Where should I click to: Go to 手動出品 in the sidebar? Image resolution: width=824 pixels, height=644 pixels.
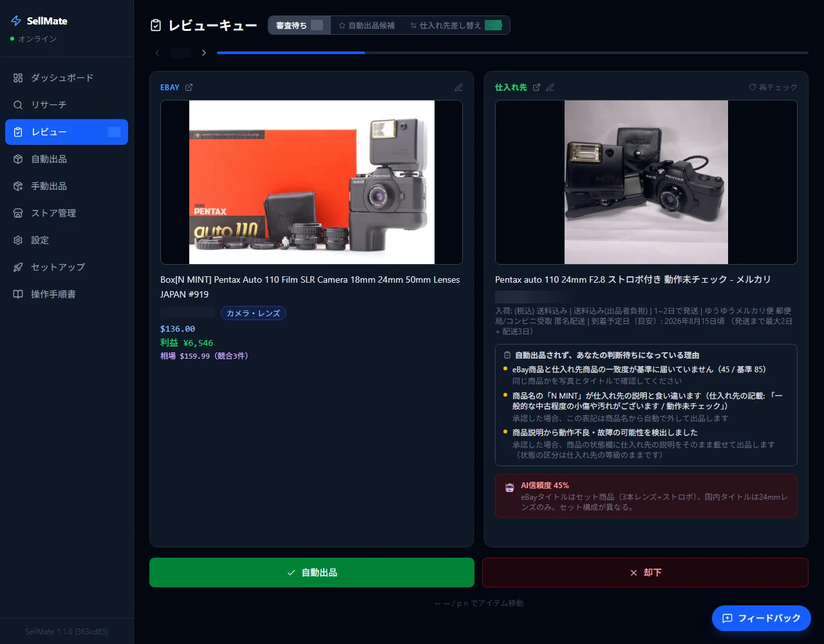pyautogui.click(x=66, y=186)
